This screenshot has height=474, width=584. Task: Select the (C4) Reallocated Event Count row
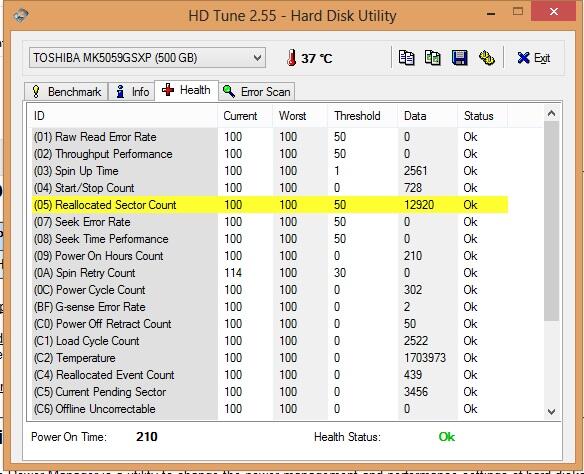(x=270, y=375)
